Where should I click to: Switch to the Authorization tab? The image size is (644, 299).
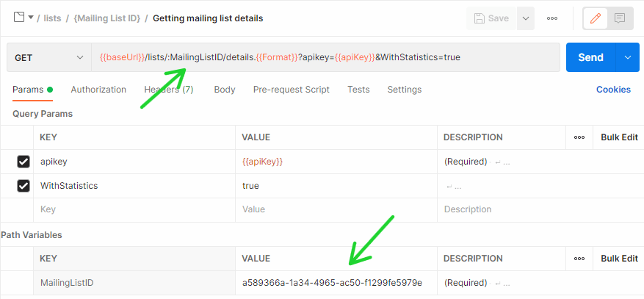[x=98, y=90]
